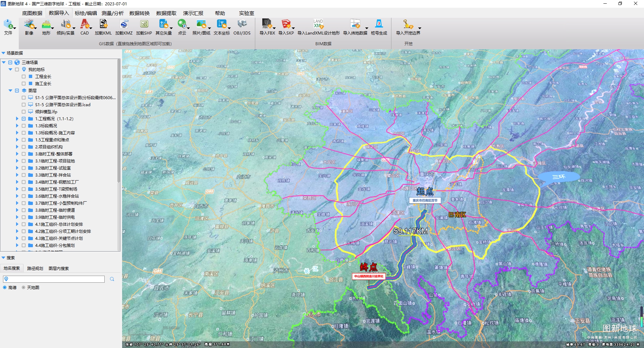644x348 pixels.
Task: Collapse the 搜索 panel
Action: 3,258
